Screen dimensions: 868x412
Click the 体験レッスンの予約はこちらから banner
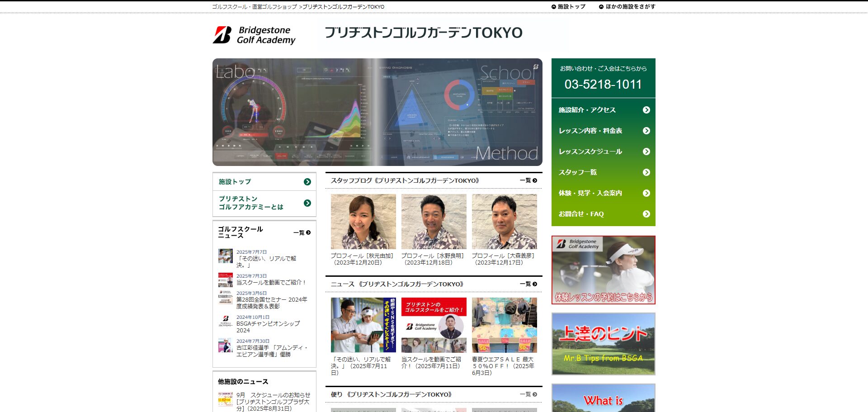pyautogui.click(x=603, y=270)
